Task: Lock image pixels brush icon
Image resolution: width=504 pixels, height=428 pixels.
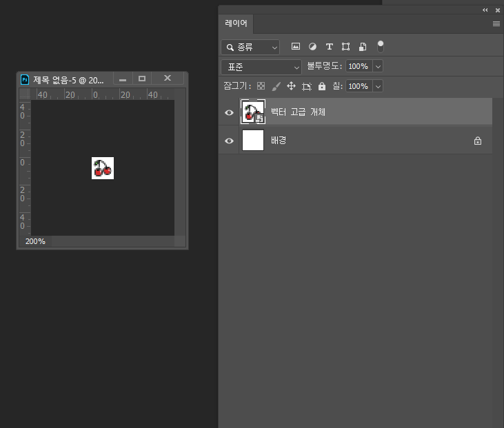Action: (276, 86)
